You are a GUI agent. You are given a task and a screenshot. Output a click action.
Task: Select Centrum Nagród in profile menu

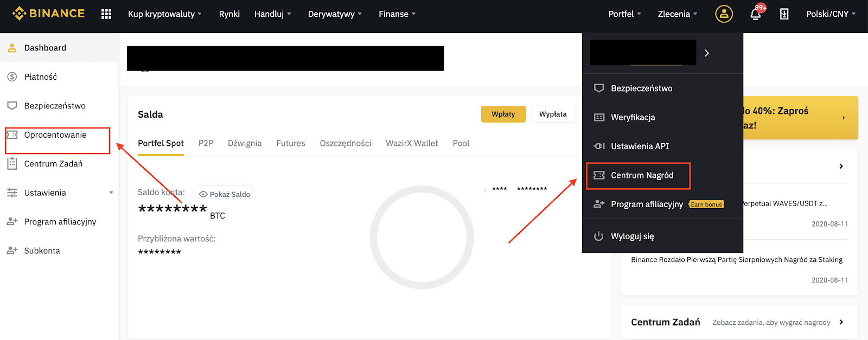pyautogui.click(x=642, y=175)
